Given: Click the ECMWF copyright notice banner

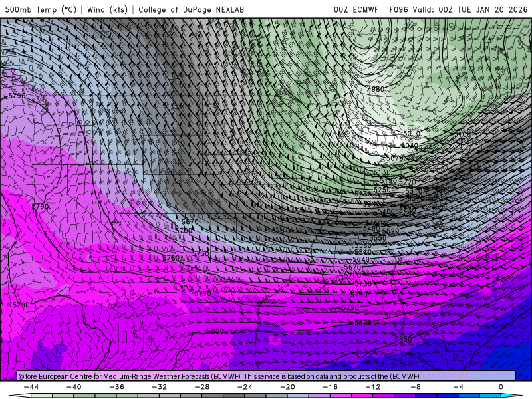Looking at the screenshot, I should point(267,376).
